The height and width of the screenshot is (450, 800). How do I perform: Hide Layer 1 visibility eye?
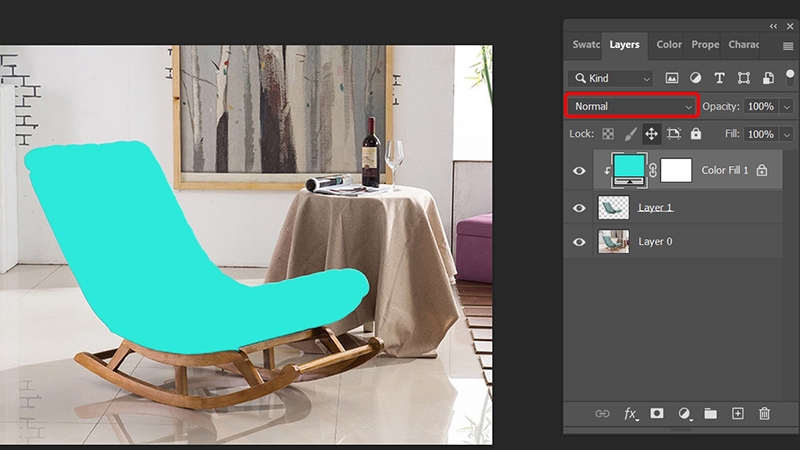coord(579,208)
